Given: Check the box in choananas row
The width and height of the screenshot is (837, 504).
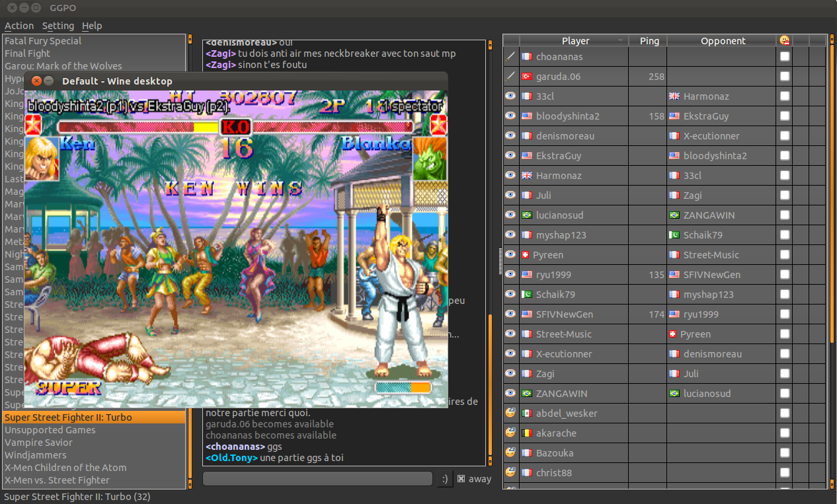Looking at the screenshot, I should (x=784, y=57).
